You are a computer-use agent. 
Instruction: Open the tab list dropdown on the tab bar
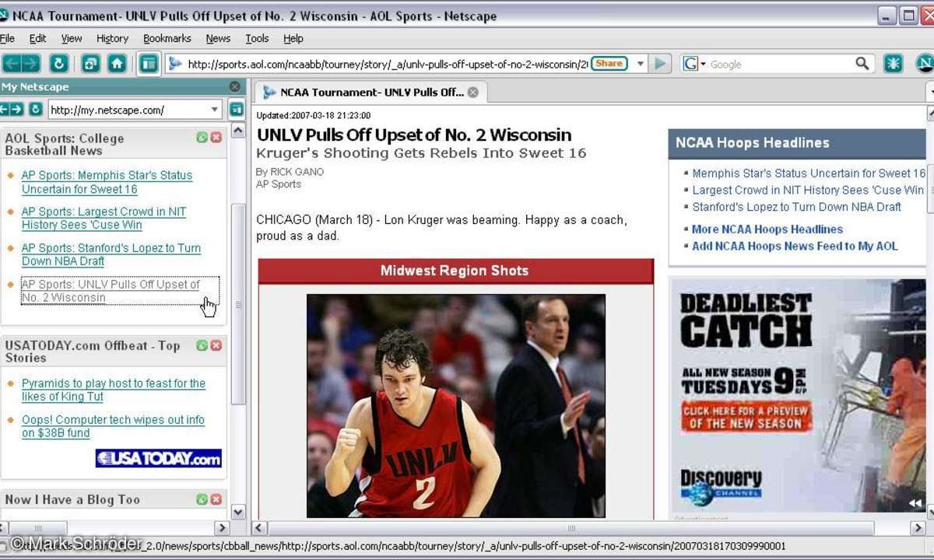click(930, 93)
